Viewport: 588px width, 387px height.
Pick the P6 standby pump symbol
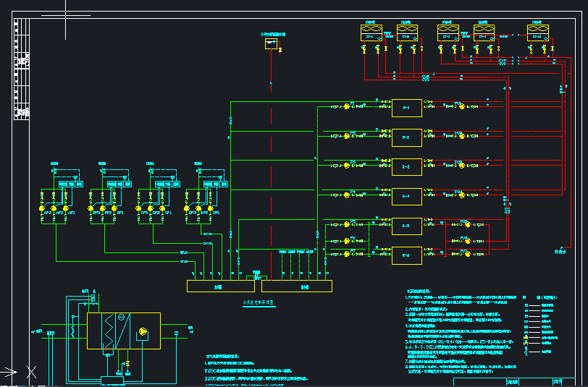click(346, 241)
